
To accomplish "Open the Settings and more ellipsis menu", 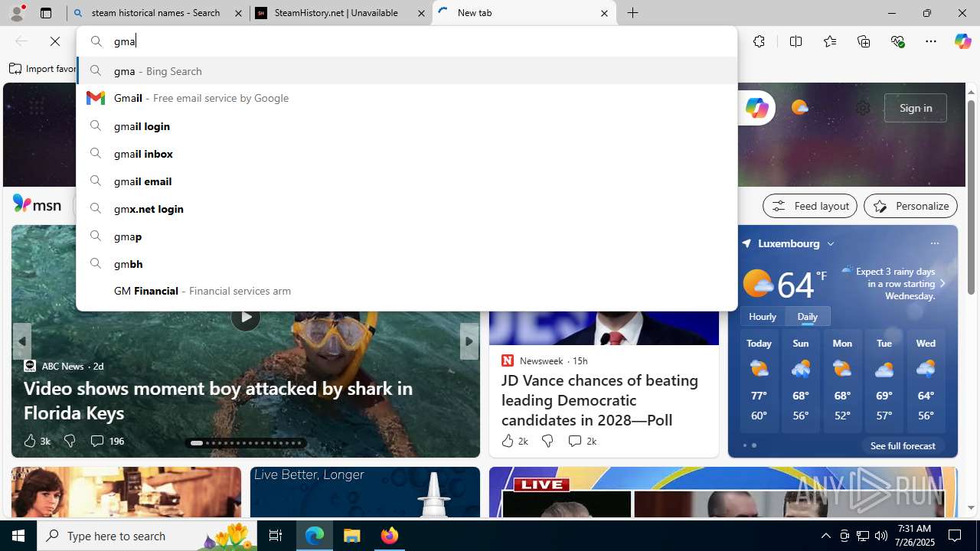I will (931, 41).
